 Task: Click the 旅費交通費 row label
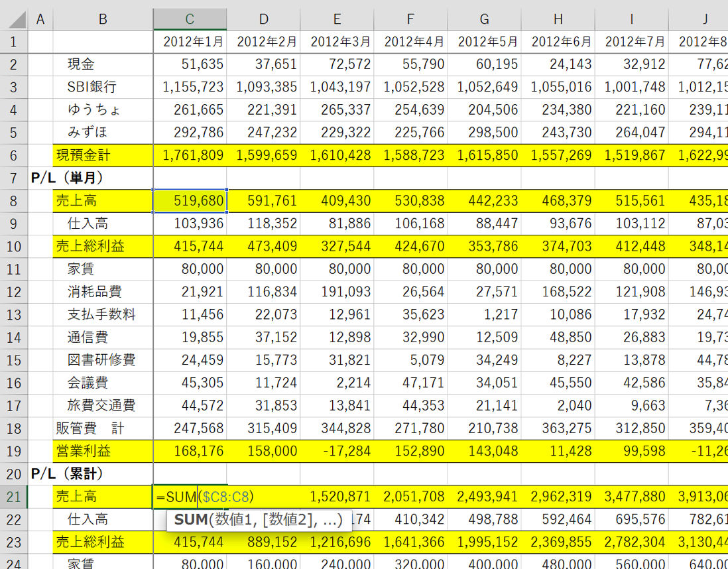(101, 405)
